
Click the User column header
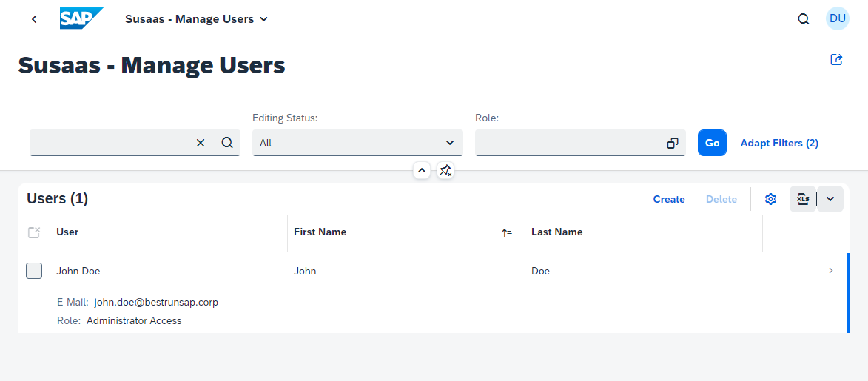coord(172,232)
